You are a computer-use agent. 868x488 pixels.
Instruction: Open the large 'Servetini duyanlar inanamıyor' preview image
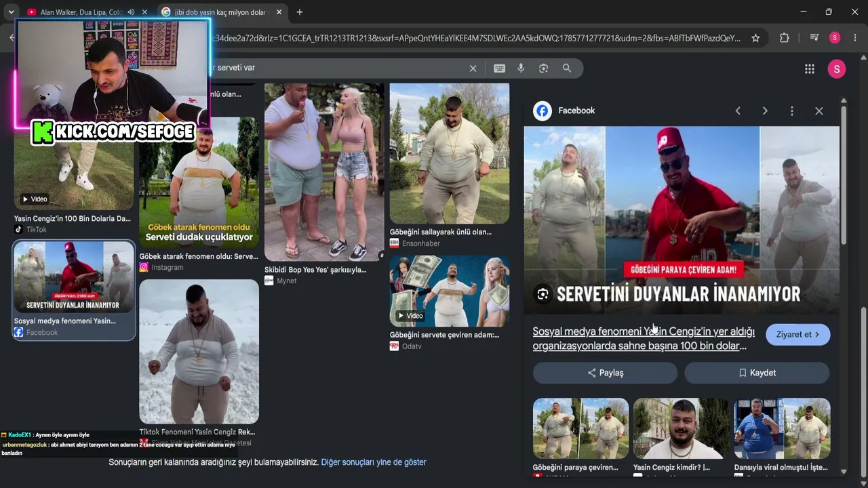click(682, 220)
